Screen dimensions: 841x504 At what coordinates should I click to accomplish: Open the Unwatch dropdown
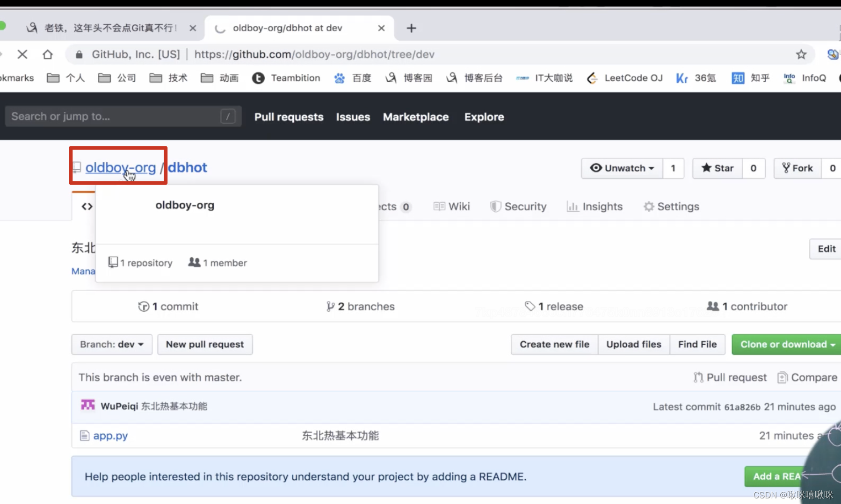click(x=622, y=168)
